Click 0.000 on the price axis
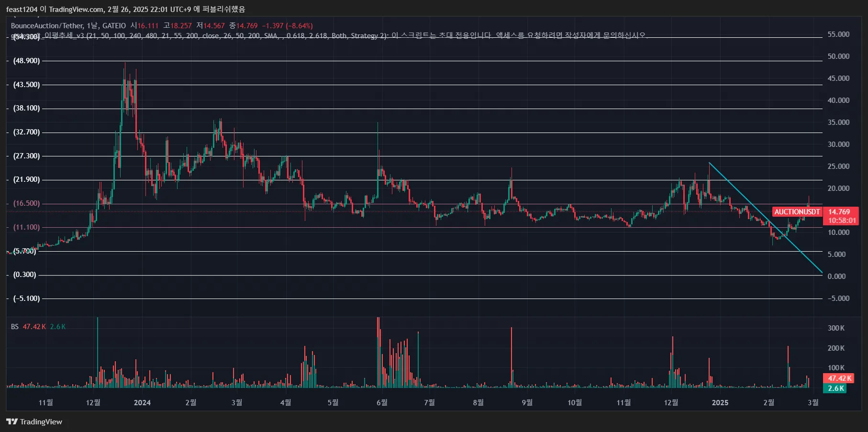Screen dimensions: 868x432 (x=837, y=277)
